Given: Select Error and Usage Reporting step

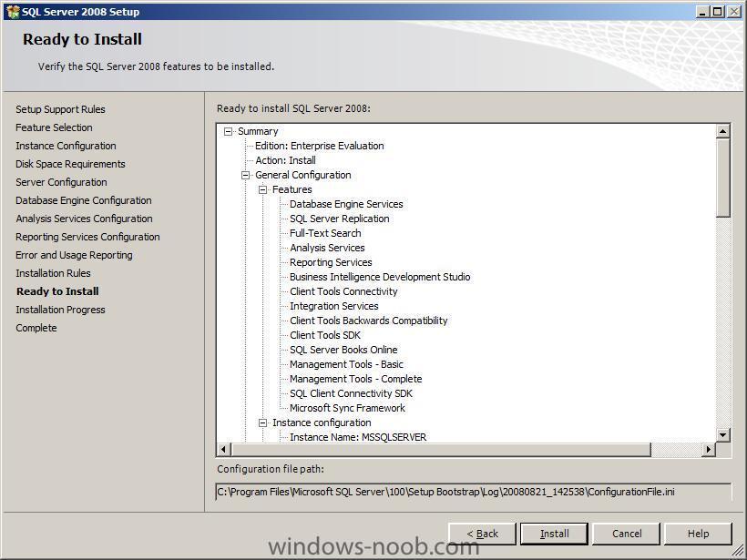Looking at the screenshot, I should [75, 255].
